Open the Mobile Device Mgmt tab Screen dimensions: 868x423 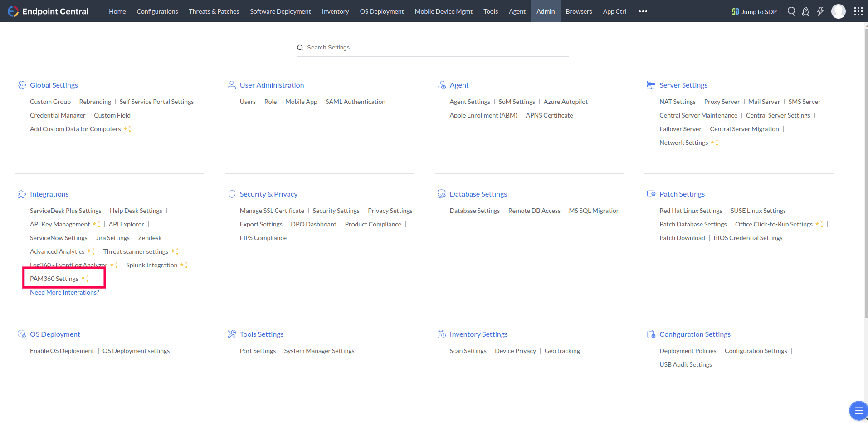444,11
